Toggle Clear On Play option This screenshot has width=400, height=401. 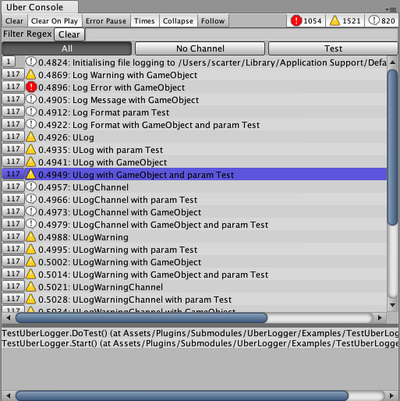pos(54,21)
